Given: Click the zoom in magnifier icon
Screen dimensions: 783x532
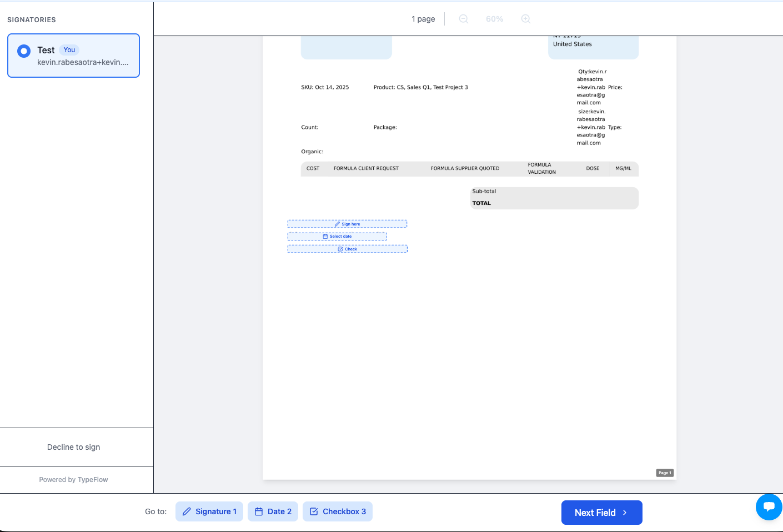Looking at the screenshot, I should pos(526,19).
